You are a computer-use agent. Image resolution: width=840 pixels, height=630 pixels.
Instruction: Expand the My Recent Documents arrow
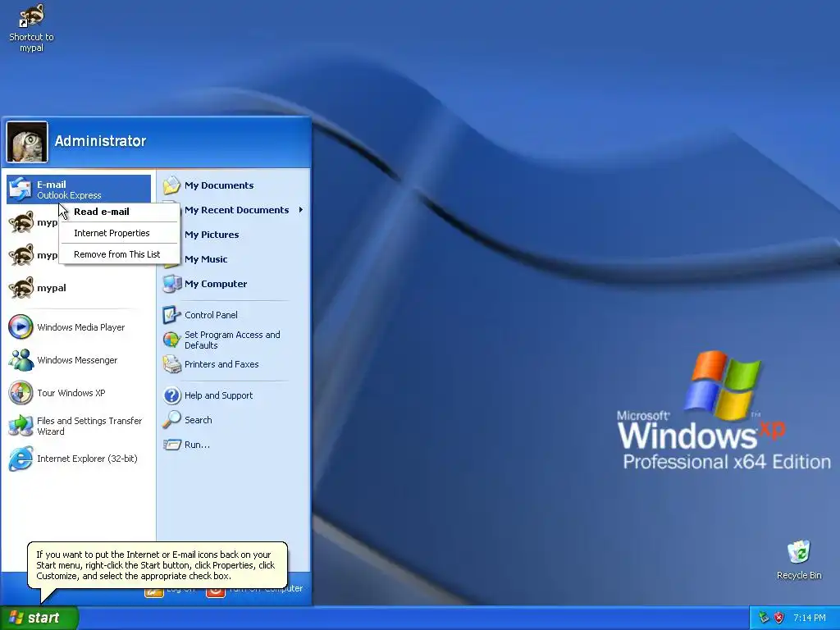point(301,210)
